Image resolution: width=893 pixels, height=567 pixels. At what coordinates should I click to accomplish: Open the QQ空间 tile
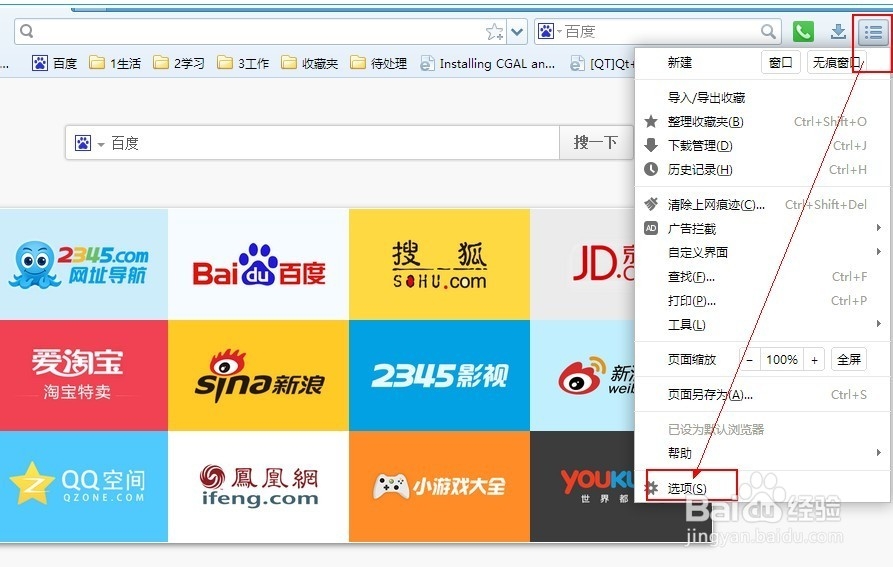tap(84, 486)
